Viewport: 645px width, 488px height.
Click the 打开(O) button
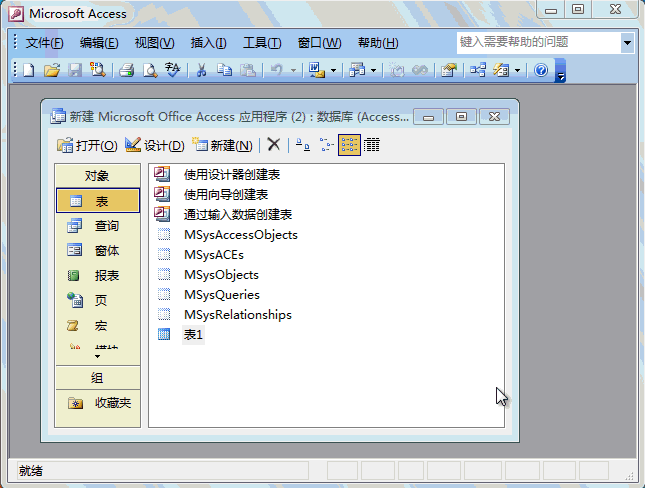point(87,145)
